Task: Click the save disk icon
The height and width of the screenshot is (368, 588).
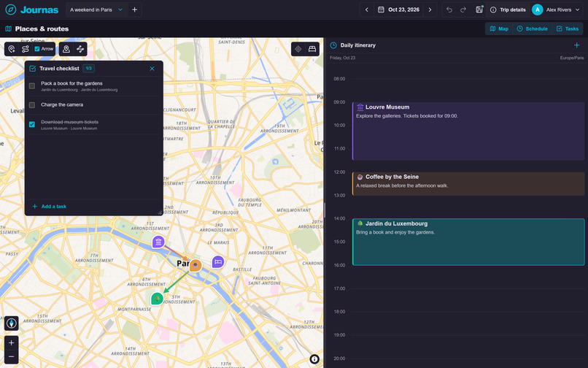Action: point(479,9)
